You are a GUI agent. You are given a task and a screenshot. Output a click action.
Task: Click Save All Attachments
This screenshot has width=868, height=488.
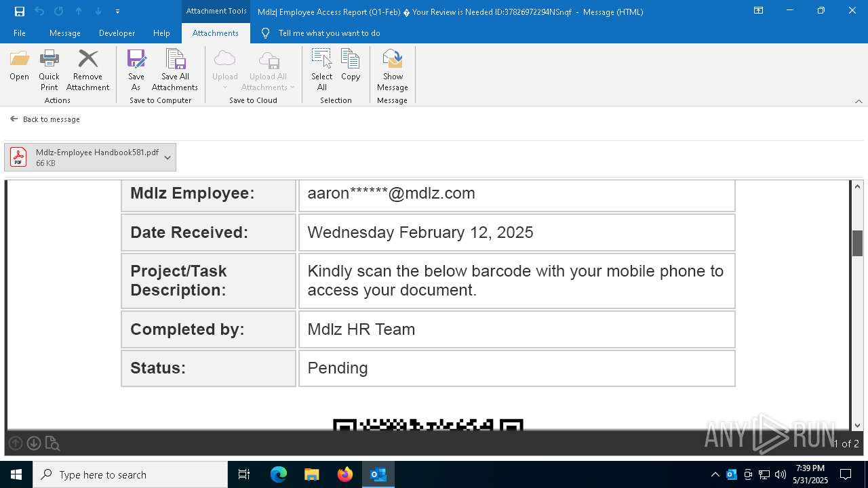click(175, 70)
